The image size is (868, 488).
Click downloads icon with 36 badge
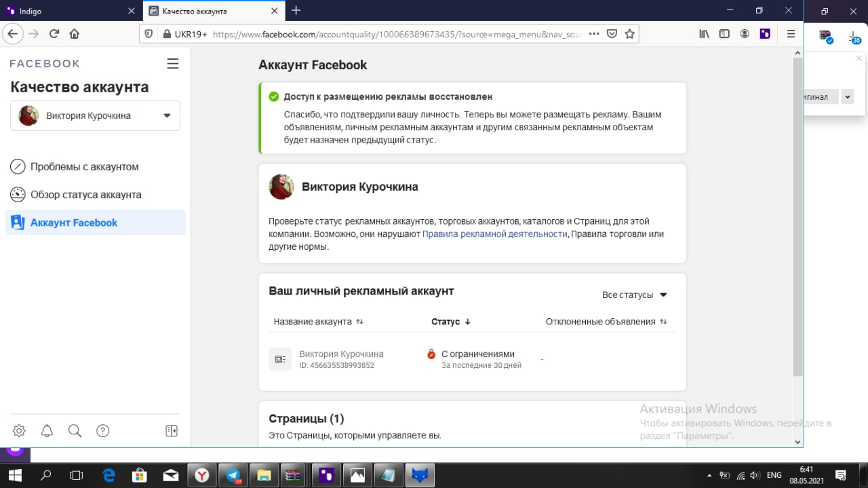click(854, 37)
